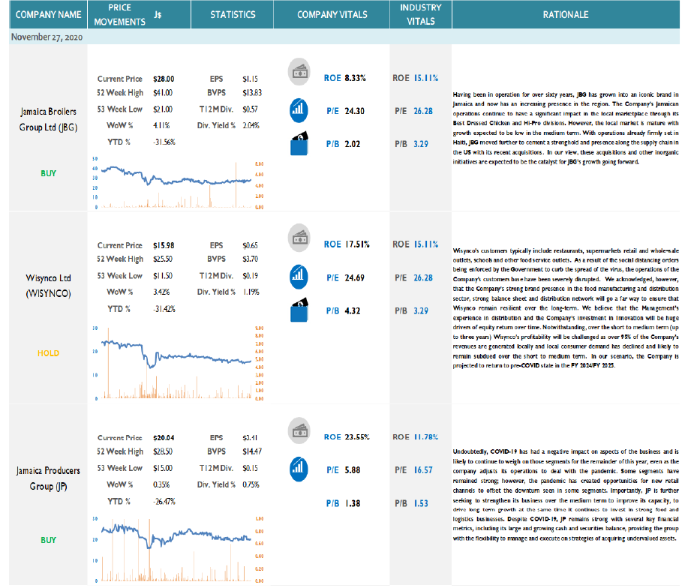Click the company P/B value 1.38
The height and width of the screenshot is (588, 700).
click(x=352, y=504)
